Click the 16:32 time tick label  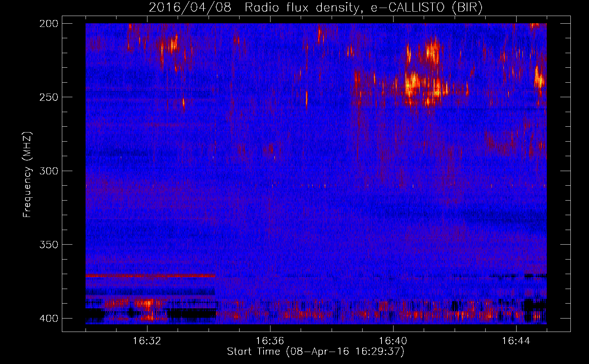point(147,341)
